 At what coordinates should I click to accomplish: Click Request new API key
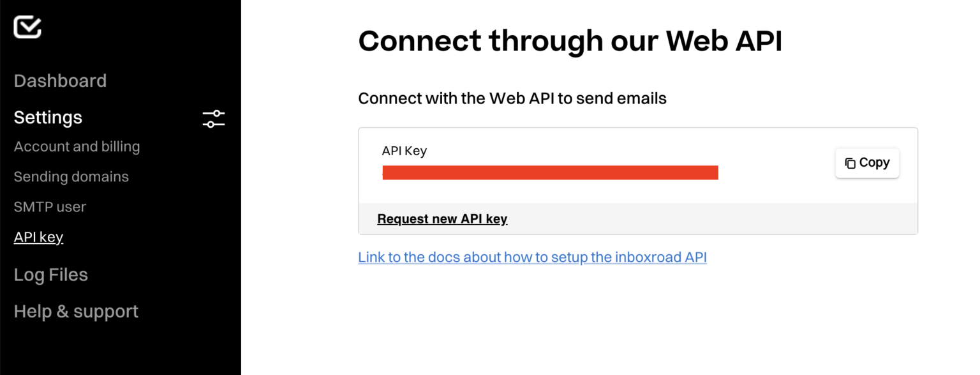coord(442,219)
